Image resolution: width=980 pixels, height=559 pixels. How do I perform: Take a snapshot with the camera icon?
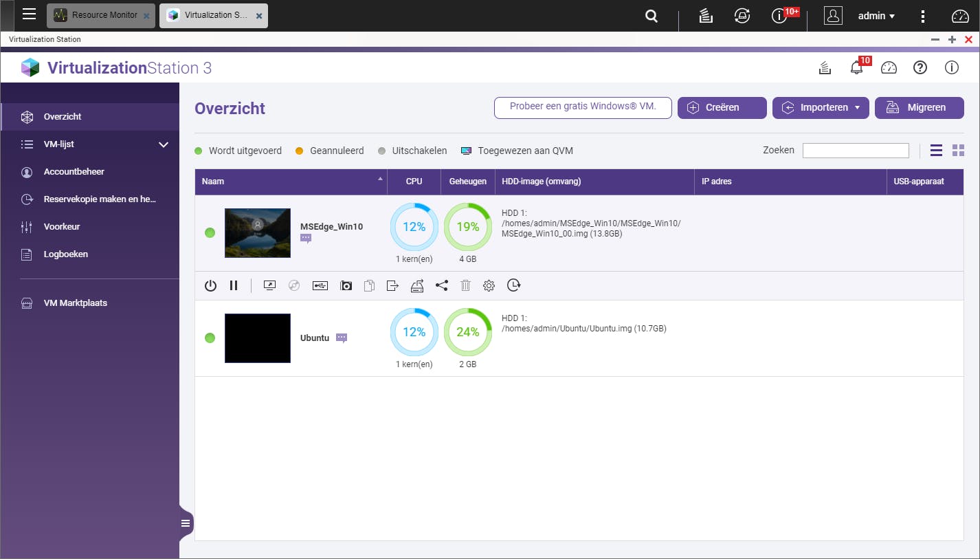coord(346,285)
